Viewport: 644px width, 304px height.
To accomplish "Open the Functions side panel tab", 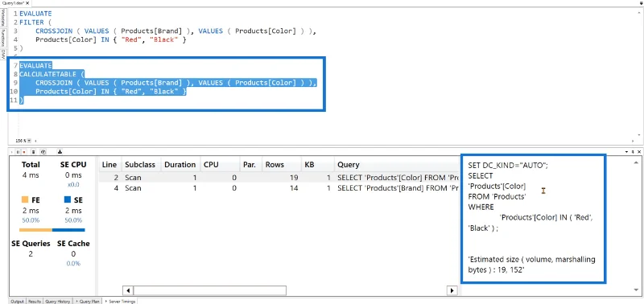I will tap(3, 38).
